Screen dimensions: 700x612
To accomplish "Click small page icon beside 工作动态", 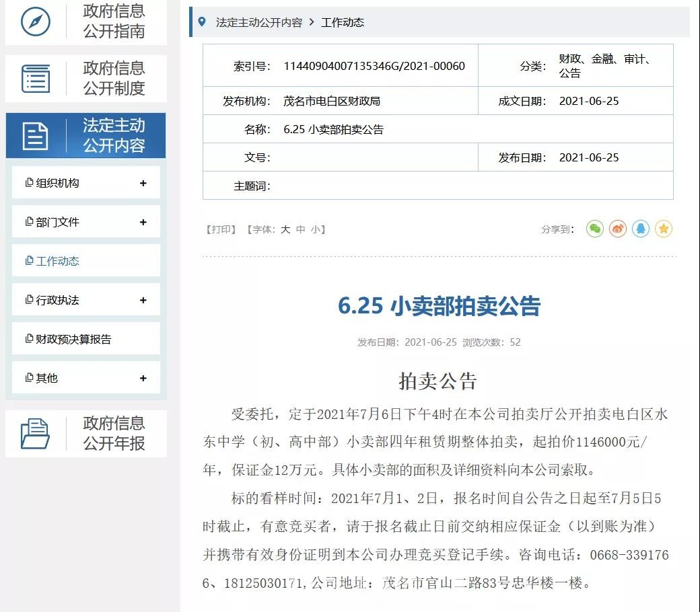I will 29,260.
